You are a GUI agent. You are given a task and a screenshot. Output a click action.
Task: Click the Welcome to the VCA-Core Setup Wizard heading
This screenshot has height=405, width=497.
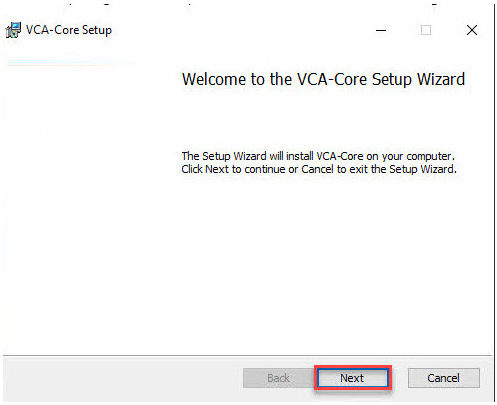click(x=323, y=80)
